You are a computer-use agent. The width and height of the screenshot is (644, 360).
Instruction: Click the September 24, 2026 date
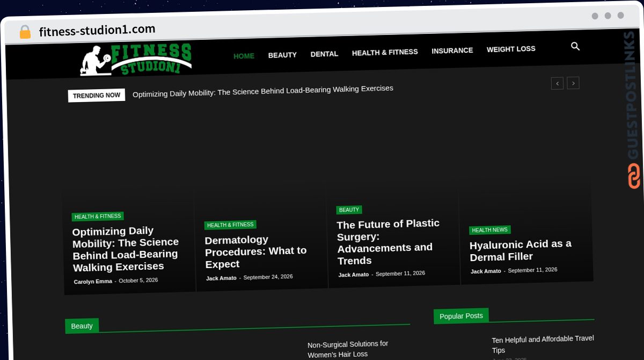pos(268,277)
